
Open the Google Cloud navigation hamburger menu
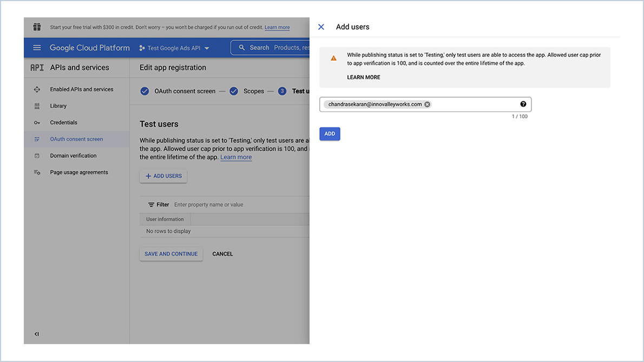(37, 47)
